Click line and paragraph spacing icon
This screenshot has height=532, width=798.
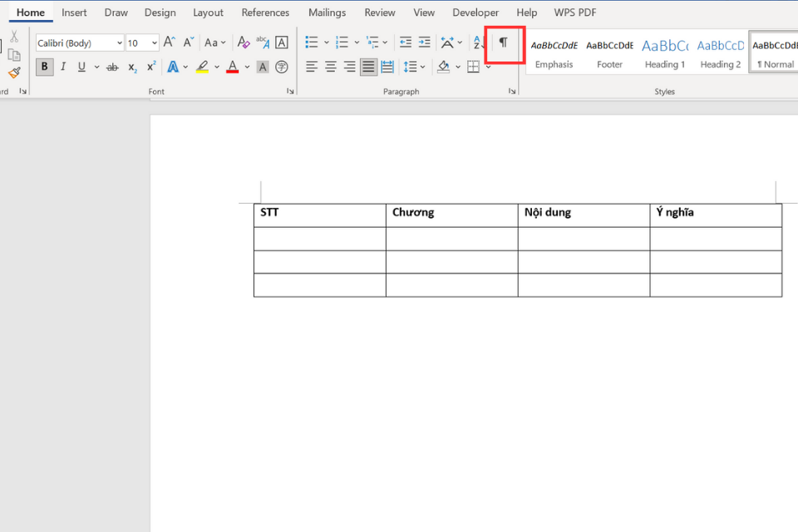tap(410, 66)
